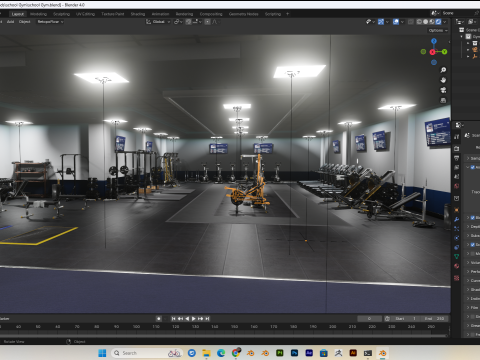Open the pivot point dropdown
Image resolution: width=480 pixels, height=360 pixels.
(178, 22)
